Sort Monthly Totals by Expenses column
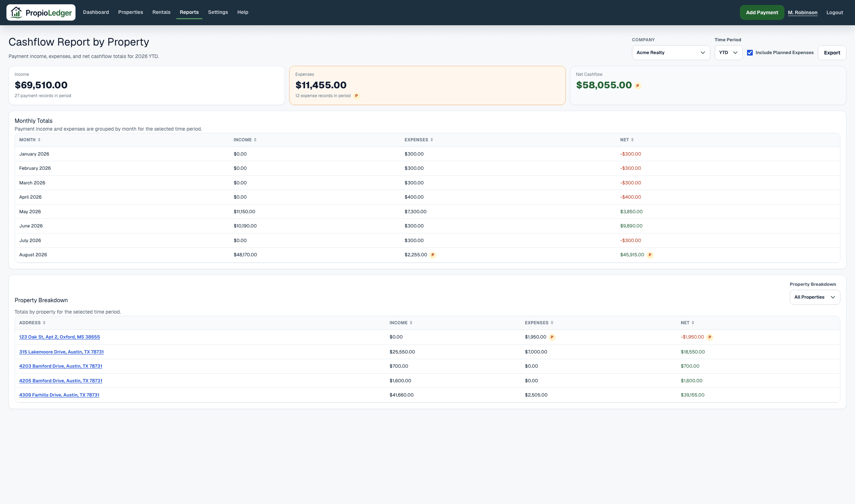 click(x=419, y=140)
